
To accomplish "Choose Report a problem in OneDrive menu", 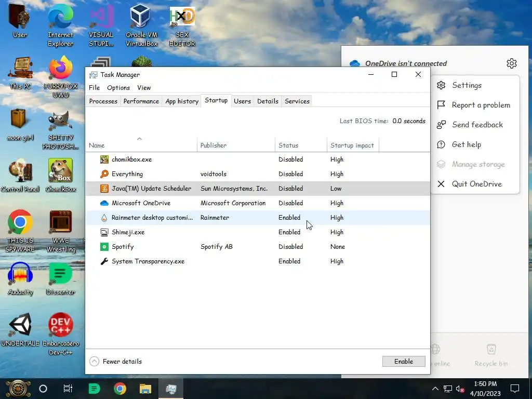I will 475,105.
